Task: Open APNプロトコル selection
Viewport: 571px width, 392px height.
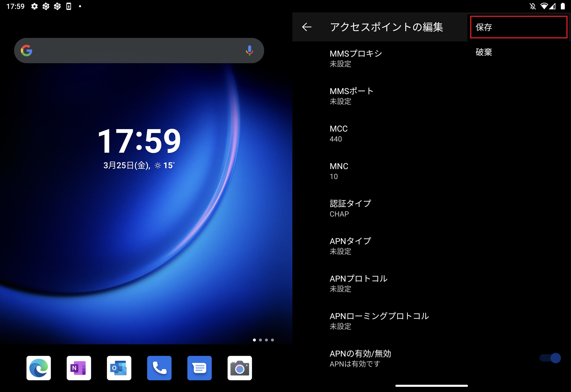Action: (x=431, y=283)
